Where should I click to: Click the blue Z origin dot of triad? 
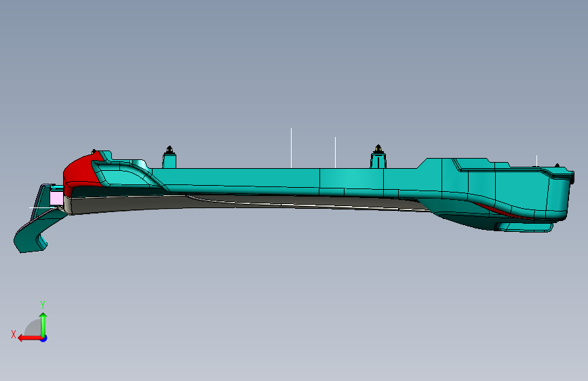pos(44,338)
